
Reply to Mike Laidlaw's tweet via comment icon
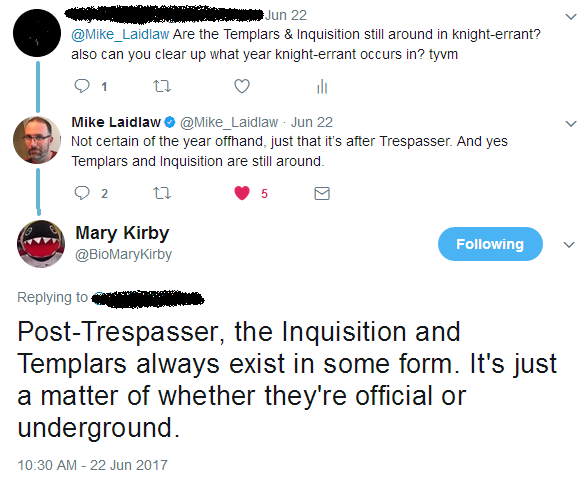[82, 193]
